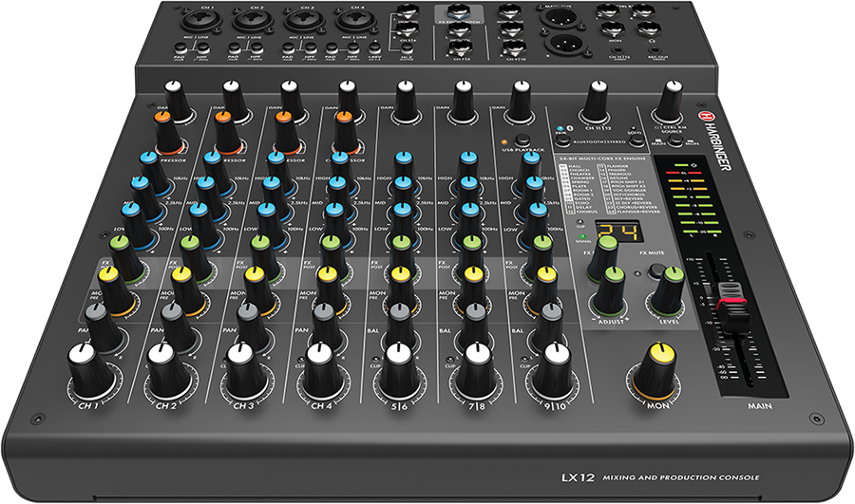Select the CH 1 combo input jack
Screen dimensions: 855x504
coord(201,21)
